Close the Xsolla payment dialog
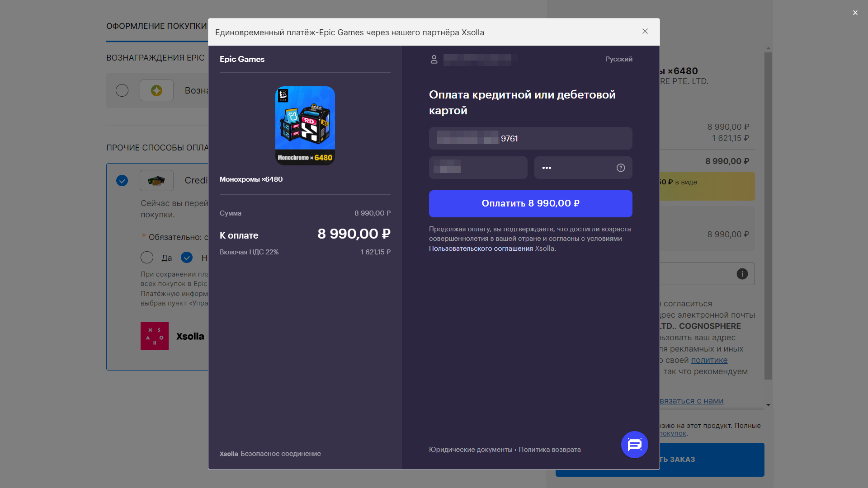This screenshot has width=868, height=488. (x=645, y=31)
